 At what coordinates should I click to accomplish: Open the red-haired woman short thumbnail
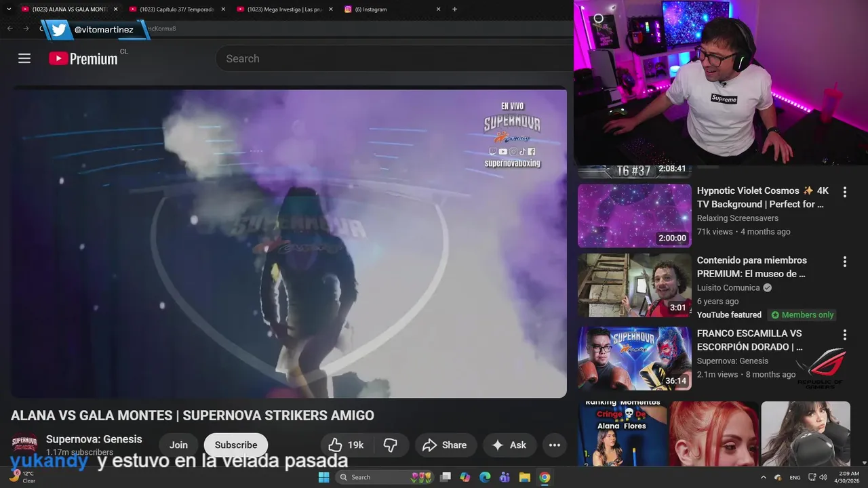pos(715,434)
